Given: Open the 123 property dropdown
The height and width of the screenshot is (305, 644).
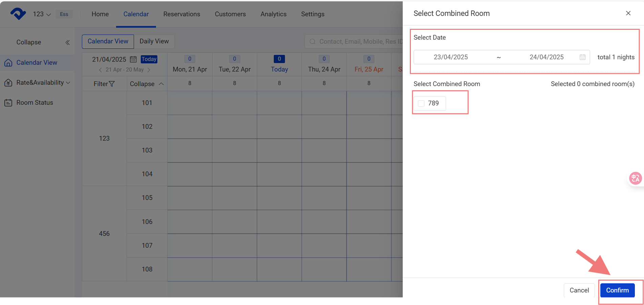Looking at the screenshot, I should coord(42,14).
